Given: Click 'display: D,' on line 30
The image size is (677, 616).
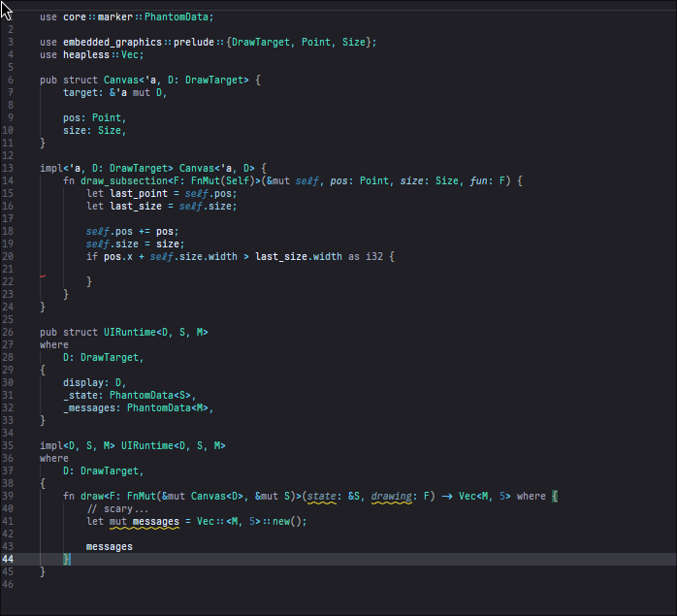Looking at the screenshot, I should [x=94, y=383].
